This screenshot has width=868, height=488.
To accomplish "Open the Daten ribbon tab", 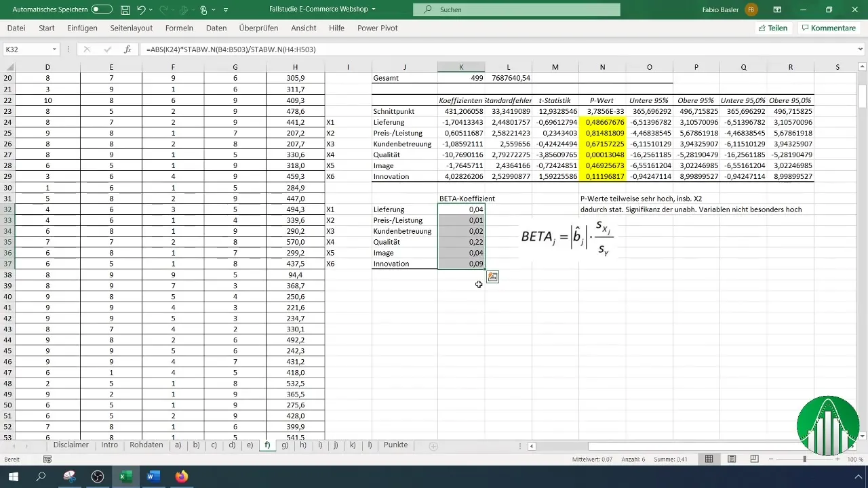I will coord(216,28).
